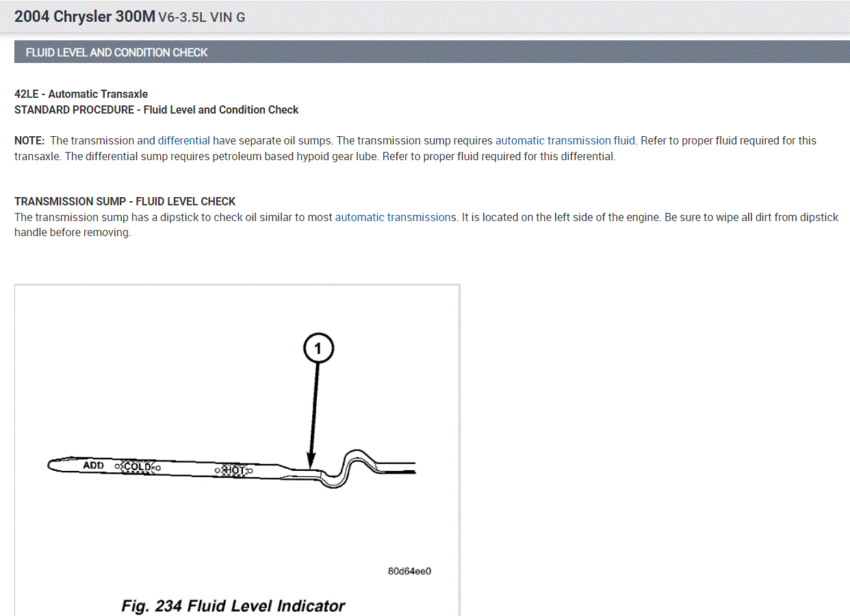850x616 pixels.
Task: Click the '2004 Chrysler 300M' vehicle title
Action: tap(85, 16)
